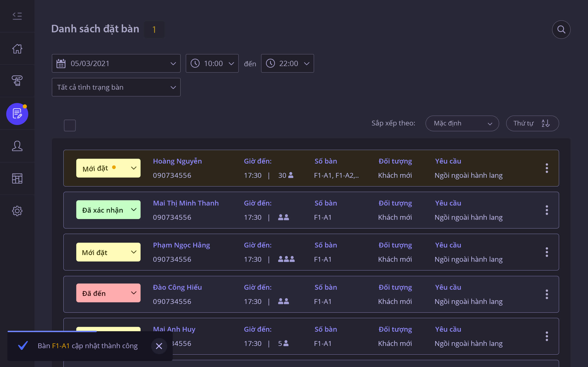Open the Đã đến pink status selector
588x367 pixels.
pos(108,293)
